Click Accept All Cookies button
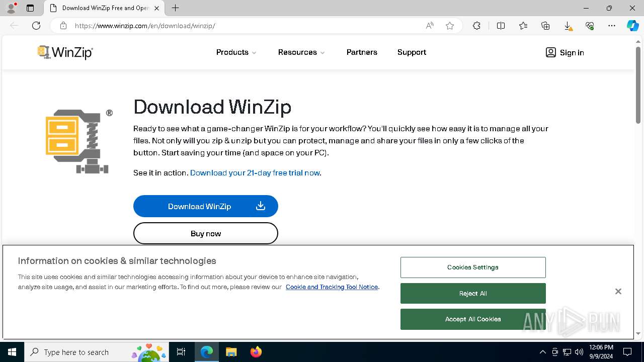 tap(473, 319)
